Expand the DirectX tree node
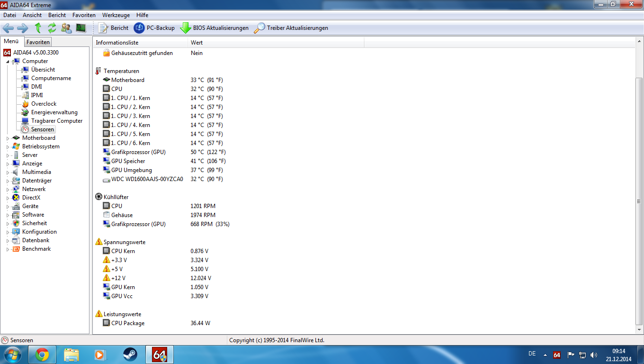The height and width of the screenshot is (364, 644). (8, 198)
